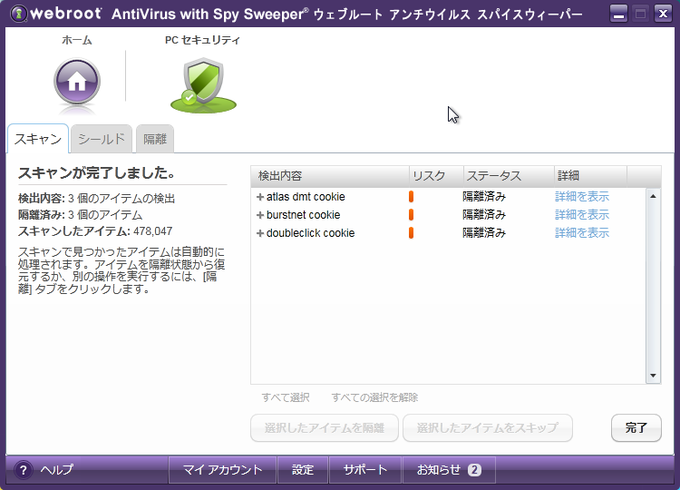Click 選択したアイテムをスキップ button
This screenshot has height=490, width=680.
coord(487,428)
